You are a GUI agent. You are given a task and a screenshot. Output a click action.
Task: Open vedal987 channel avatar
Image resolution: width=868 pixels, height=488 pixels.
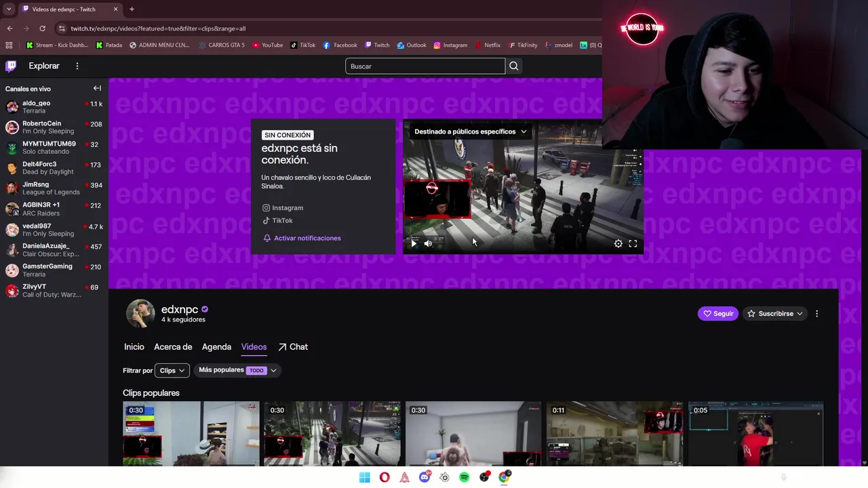coord(12,229)
